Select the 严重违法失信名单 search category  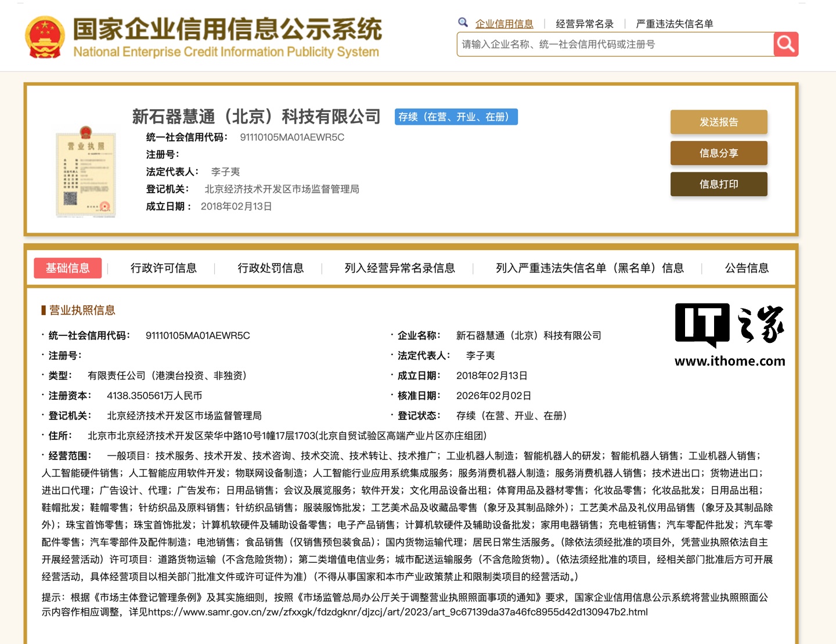674,24
